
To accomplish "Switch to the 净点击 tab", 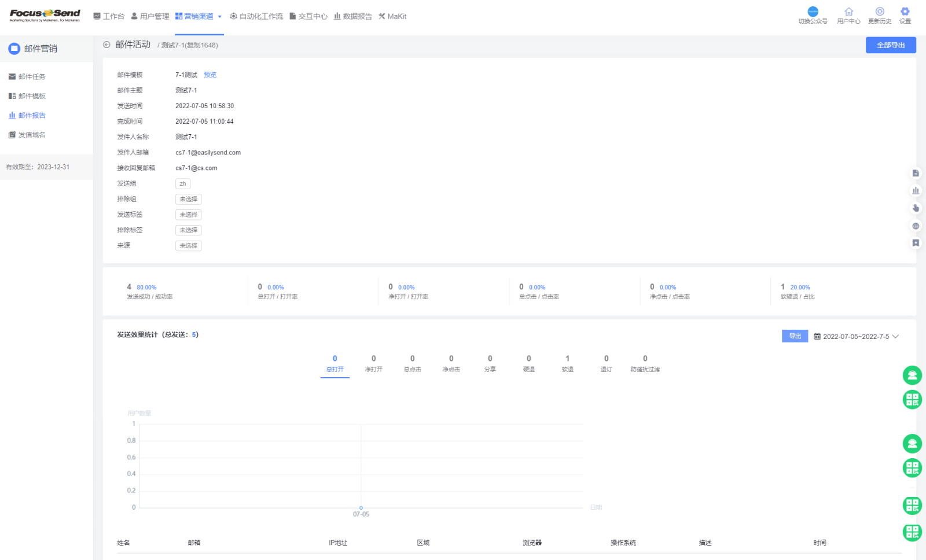I will click(451, 364).
